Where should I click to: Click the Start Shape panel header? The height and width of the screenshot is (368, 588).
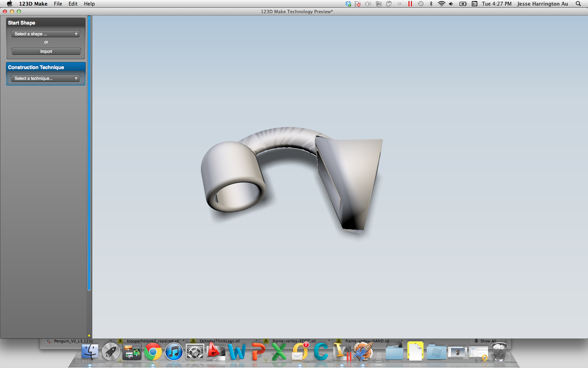(46, 23)
